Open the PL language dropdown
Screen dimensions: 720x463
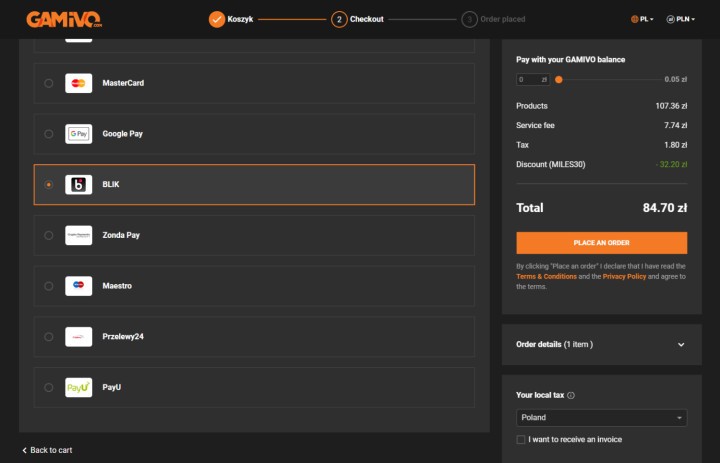point(642,19)
